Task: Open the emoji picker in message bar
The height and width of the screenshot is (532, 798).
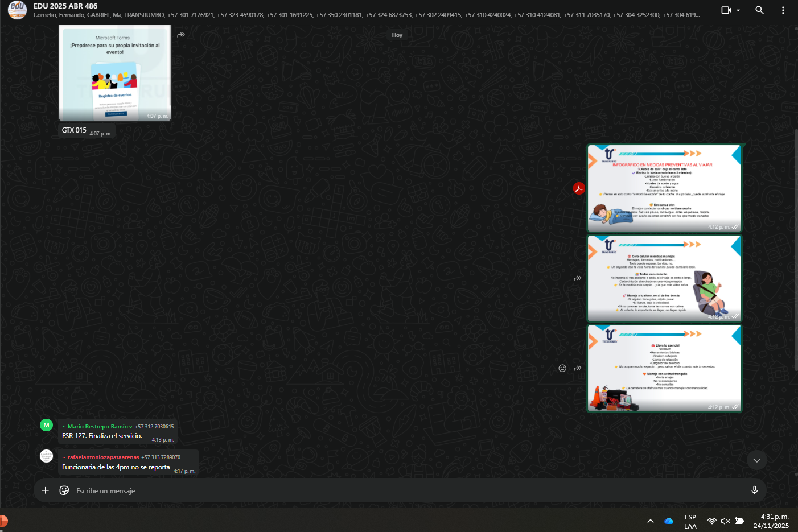Action: [x=64, y=490]
